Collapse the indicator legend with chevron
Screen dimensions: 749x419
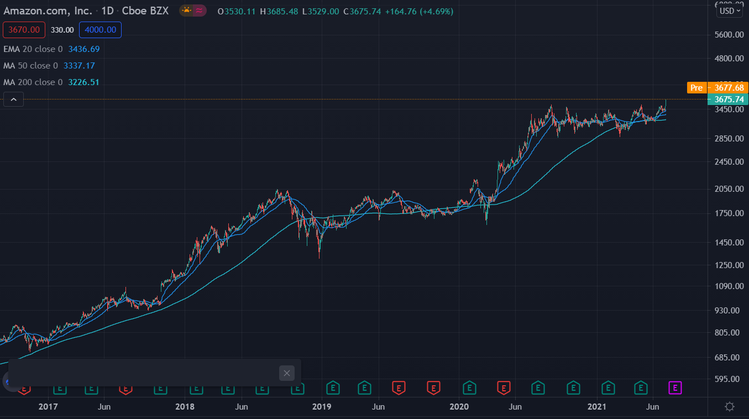pyautogui.click(x=13, y=99)
